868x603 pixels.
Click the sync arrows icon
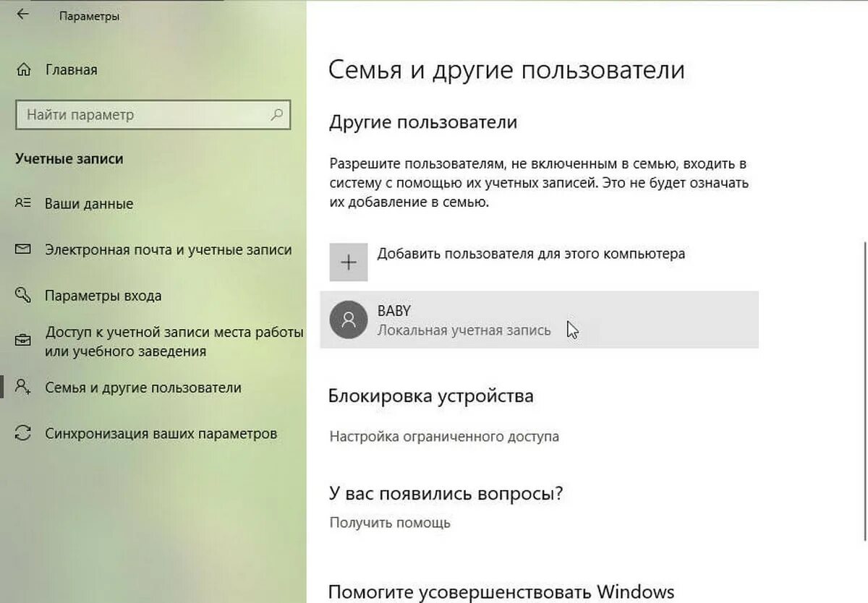point(23,433)
